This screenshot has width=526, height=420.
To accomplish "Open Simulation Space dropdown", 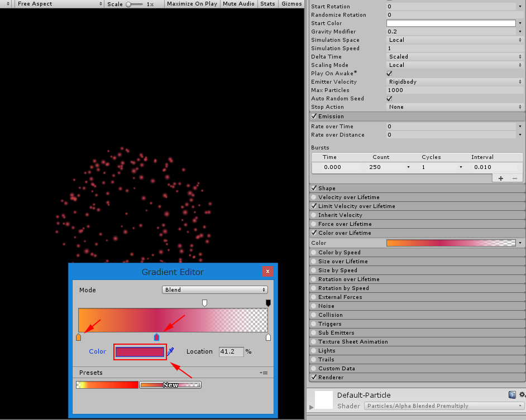I will point(455,40).
